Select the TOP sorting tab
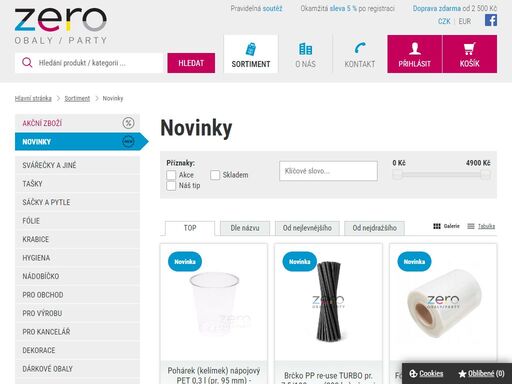Image resolution: width=512 pixels, height=384 pixels. [190, 228]
